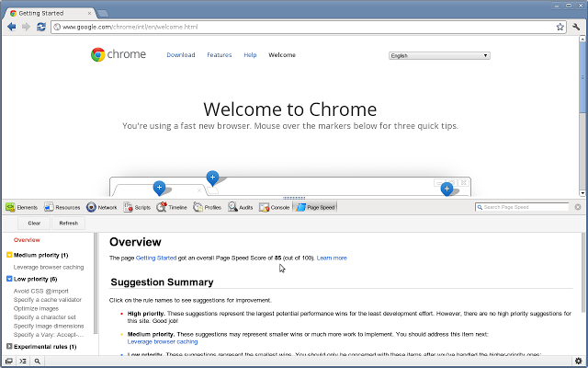
Task: Click the DevTools settings gear icon
Action: [x=576, y=362]
